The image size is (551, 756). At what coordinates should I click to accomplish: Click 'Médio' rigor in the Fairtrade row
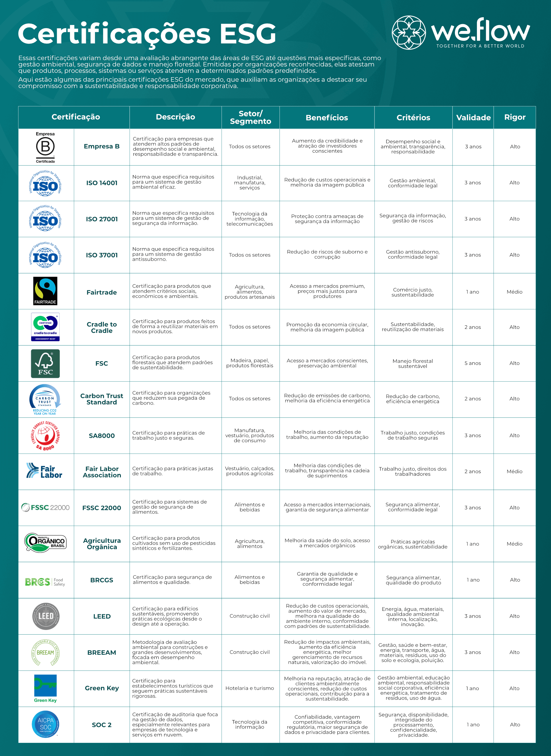coord(515,292)
